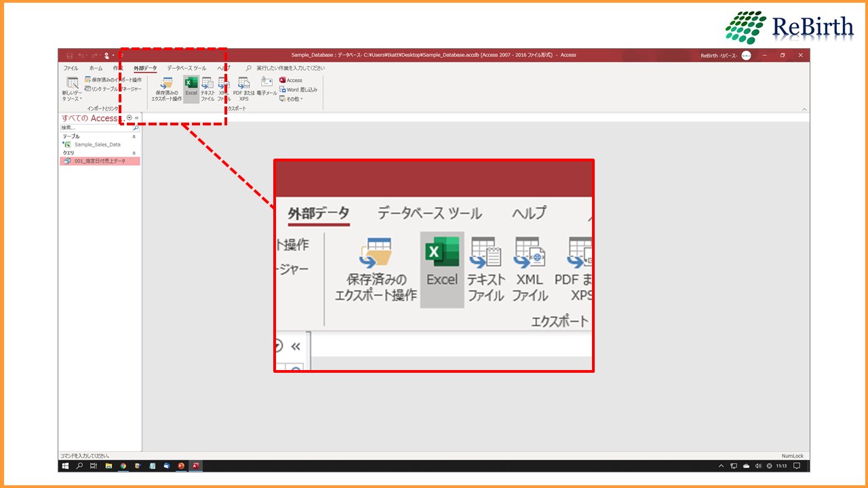Export to text file in the main Access ribbon
The image size is (868, 488).
coord(208,89)
